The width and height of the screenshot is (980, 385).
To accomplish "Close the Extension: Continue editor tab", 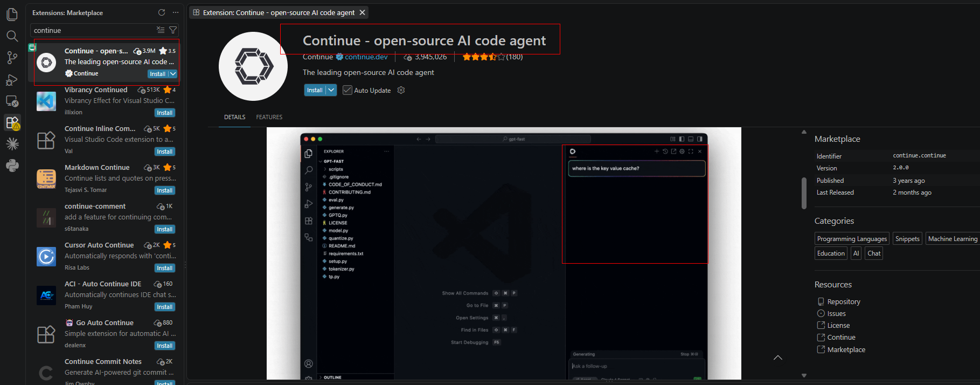I will [x=362, y=12].
